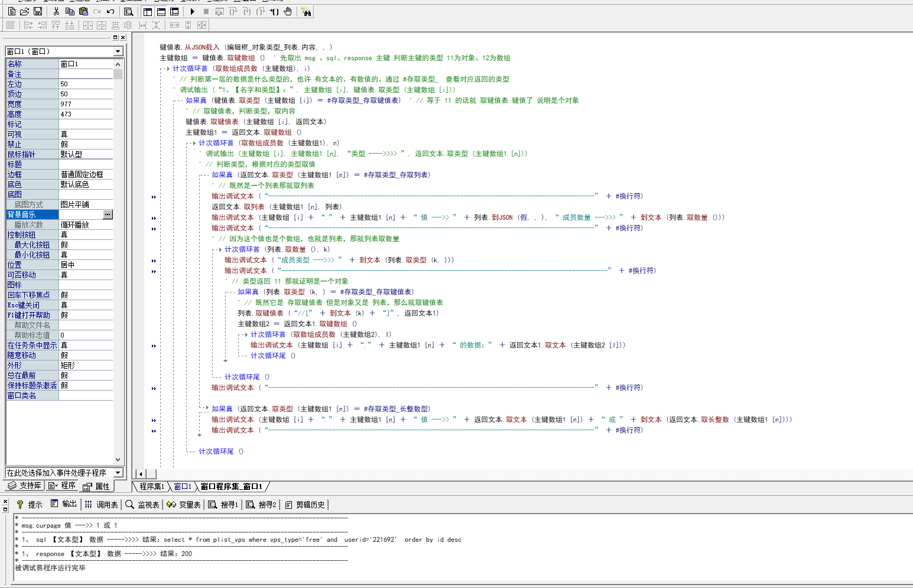Click the 宽度 value field 977

[x=86, y=104]
